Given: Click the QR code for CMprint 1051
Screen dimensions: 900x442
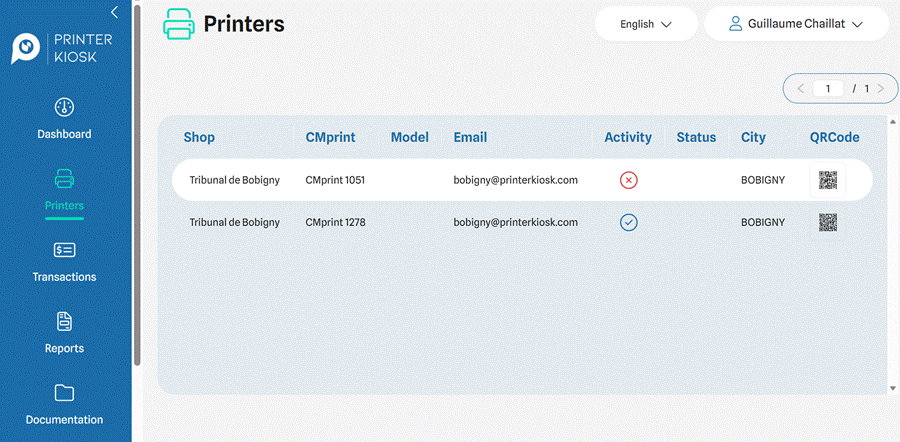Looking at the screenshot, I should point(828,180).
